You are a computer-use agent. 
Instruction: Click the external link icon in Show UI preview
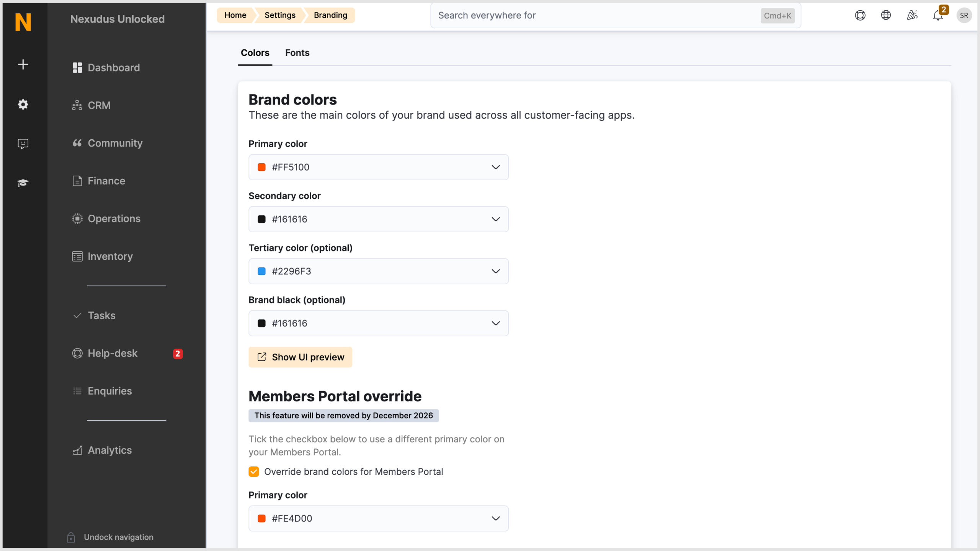click(262, 357)
